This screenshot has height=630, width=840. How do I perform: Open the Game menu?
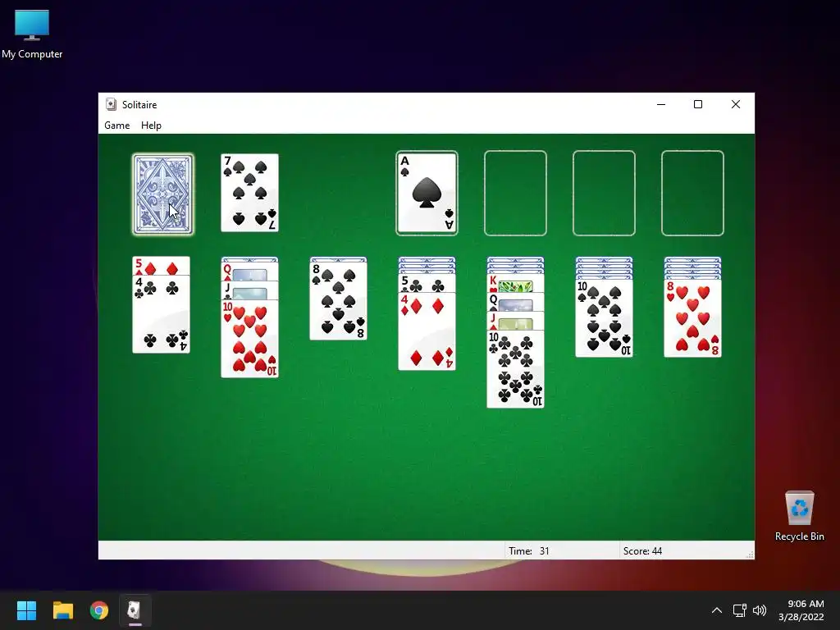point(116,126)
